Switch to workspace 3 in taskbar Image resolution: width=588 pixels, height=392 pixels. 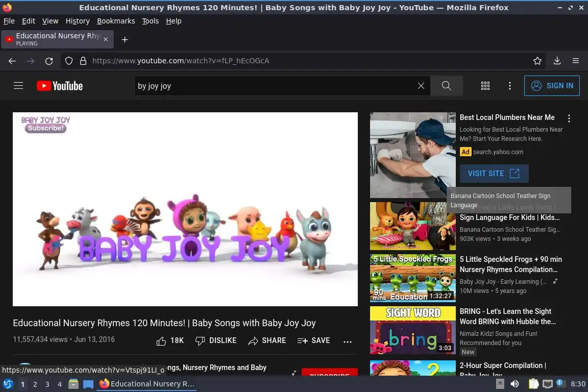click(x=47, y=384)
